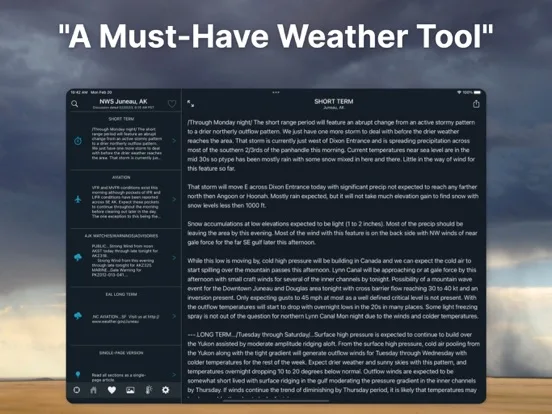Click the paragraph starting 'While this low is moving'

coord(333,288)
